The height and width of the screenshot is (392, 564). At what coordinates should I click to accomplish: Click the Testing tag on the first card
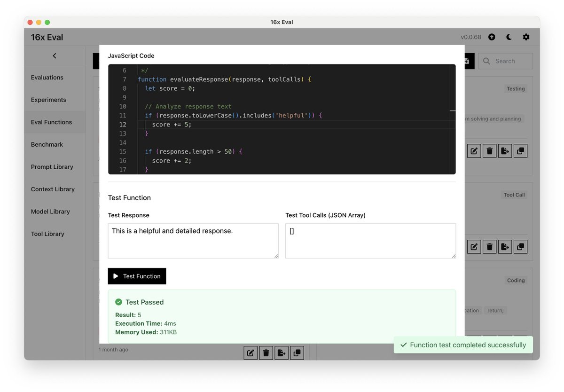click(516, 89)
